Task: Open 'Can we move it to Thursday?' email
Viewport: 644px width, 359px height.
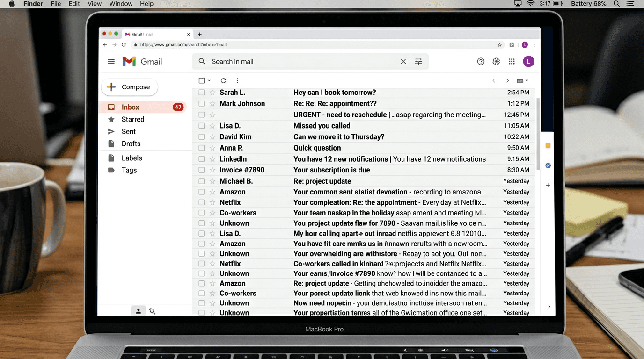Action: (x=339, y=137)
